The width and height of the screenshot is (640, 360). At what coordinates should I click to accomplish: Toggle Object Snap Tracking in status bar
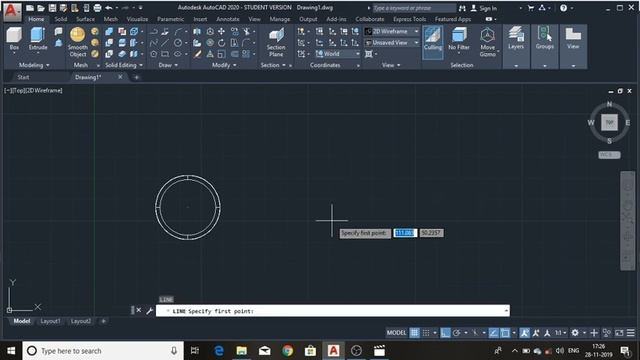coord(493,333)
